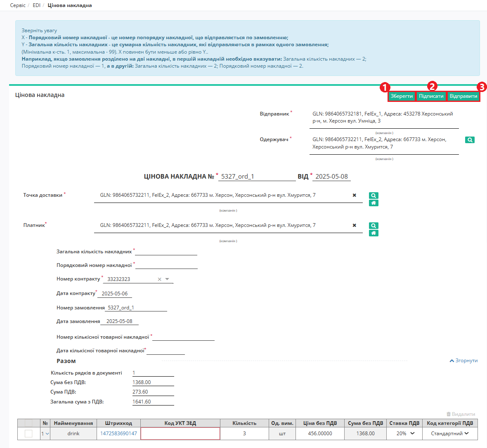Screen dimensions: 487x448
Task: Click the Штрихкод column header
Action: (x=118, y=423)
